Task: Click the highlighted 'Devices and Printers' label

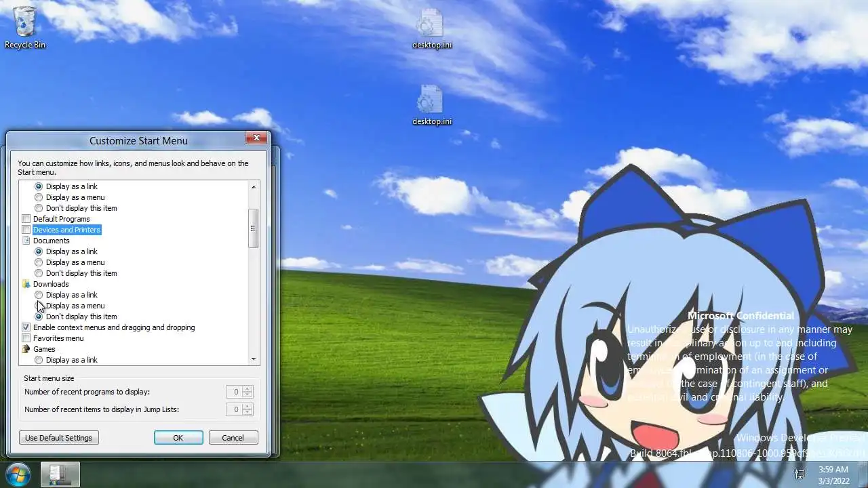Action: pyautogui.click(x=66, y=230)
